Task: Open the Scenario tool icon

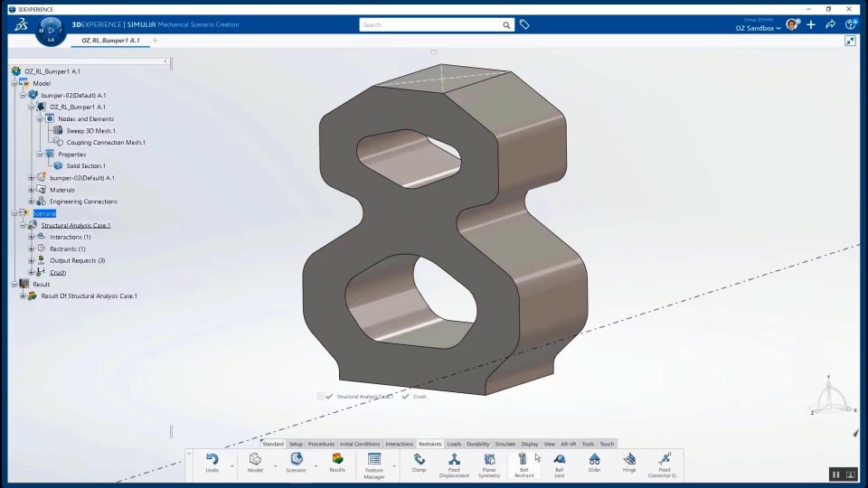Action: (x=297, y=459)
